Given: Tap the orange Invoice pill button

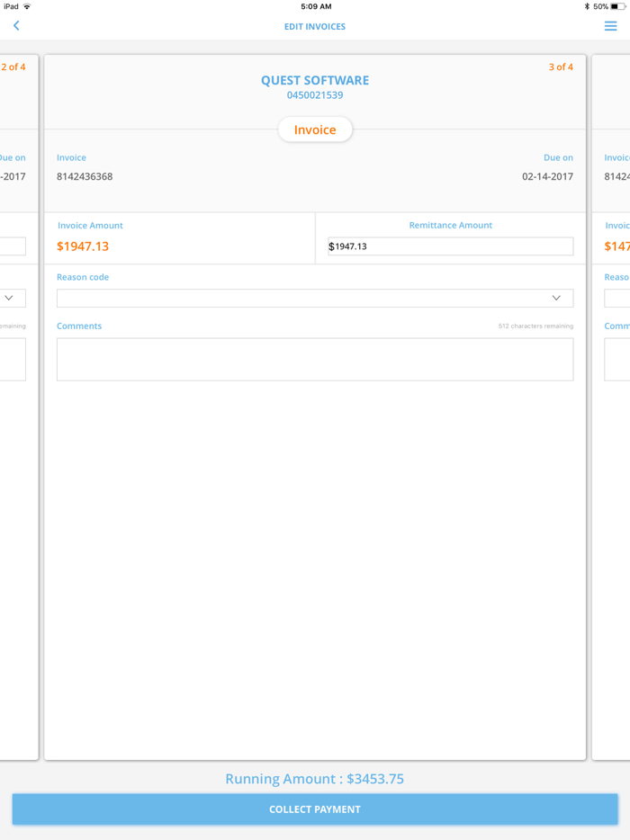Looking at the screenshot, I should 315,130.
